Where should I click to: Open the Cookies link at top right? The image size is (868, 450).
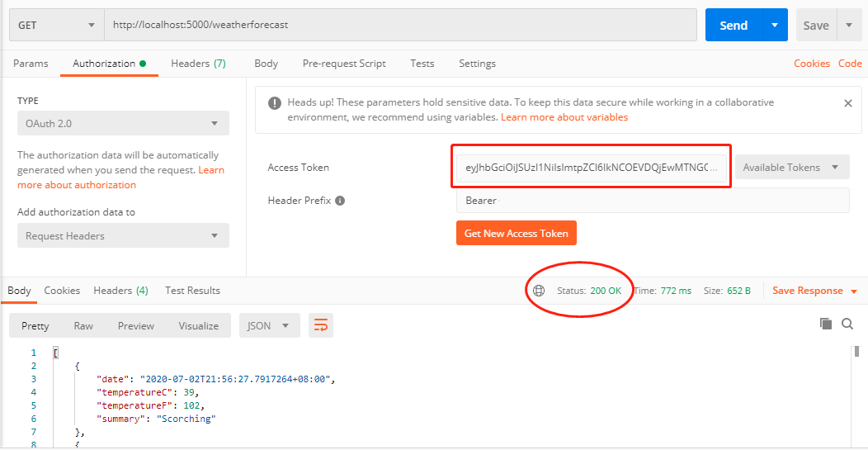coord(812,64)
